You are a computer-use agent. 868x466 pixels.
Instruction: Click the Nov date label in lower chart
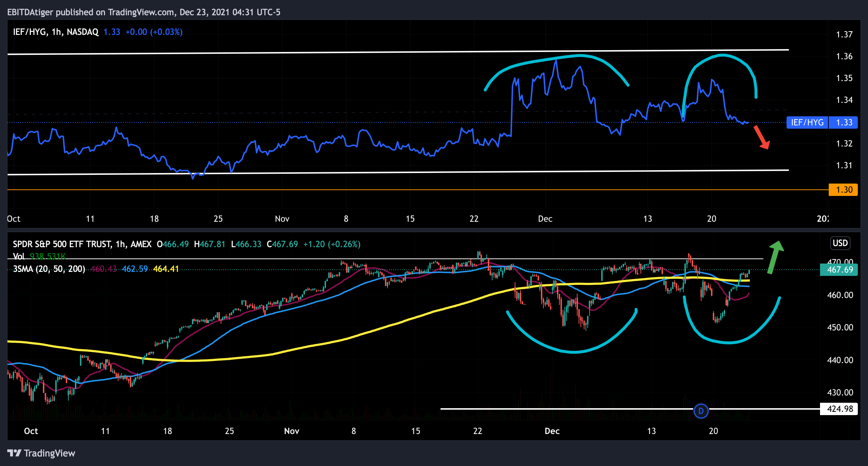(x=292, y=431)
